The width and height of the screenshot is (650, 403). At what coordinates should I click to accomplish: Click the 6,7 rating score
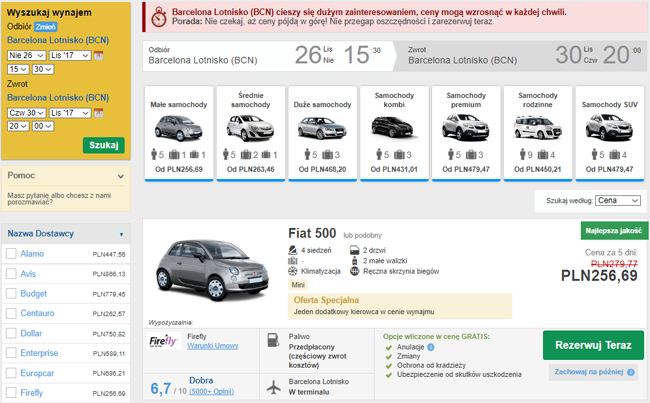[x=161, y=388]
